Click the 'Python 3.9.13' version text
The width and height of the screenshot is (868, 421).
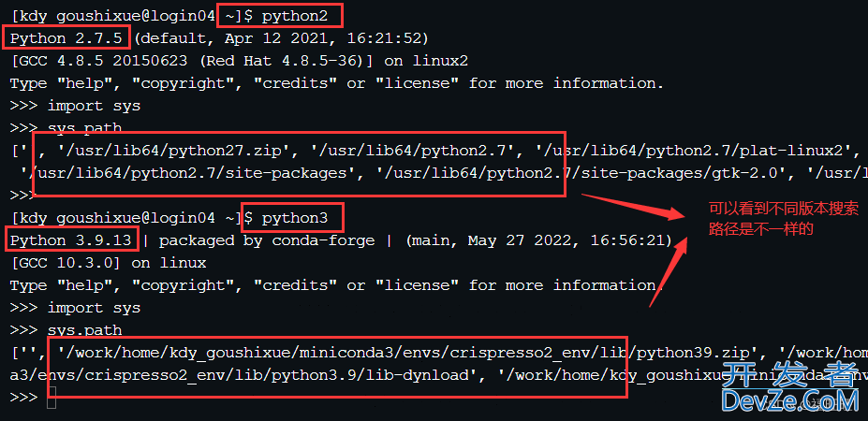(x=71, y=240)
